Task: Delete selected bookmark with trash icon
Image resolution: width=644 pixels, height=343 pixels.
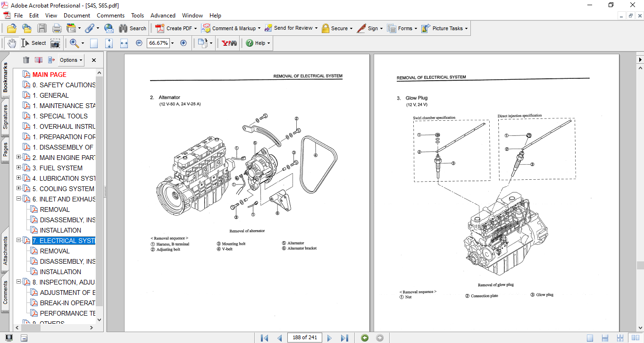Action: (x=26, y=60)
